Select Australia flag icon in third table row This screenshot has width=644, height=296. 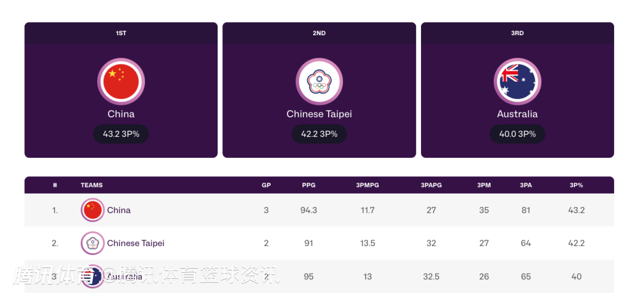(x=92, y=276)
